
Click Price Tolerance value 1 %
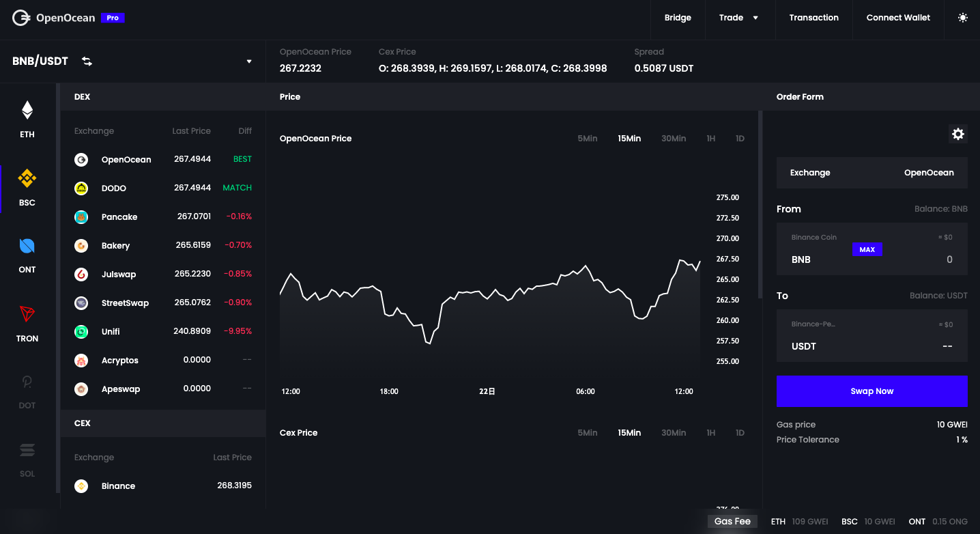tap(962, 440)
